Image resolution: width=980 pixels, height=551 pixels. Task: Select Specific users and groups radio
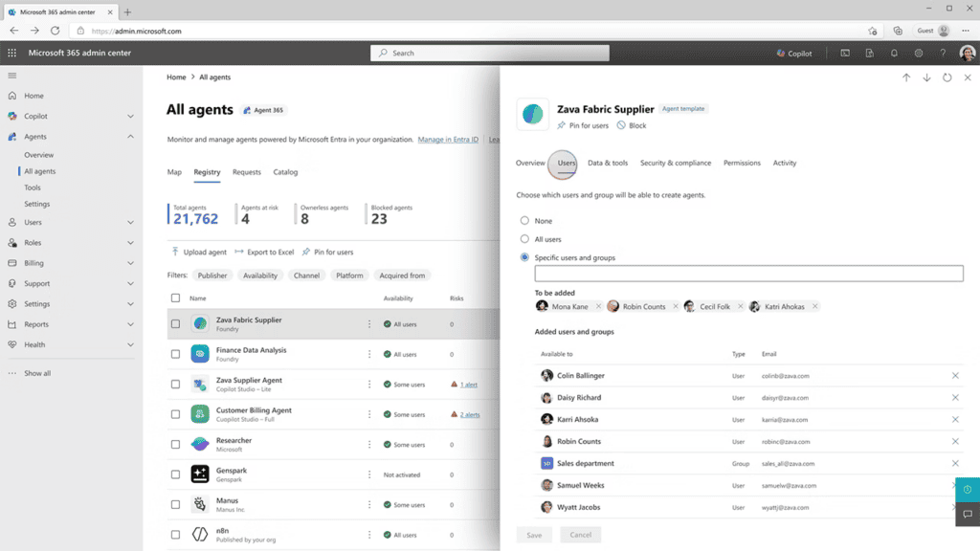[x=524, y=257]
